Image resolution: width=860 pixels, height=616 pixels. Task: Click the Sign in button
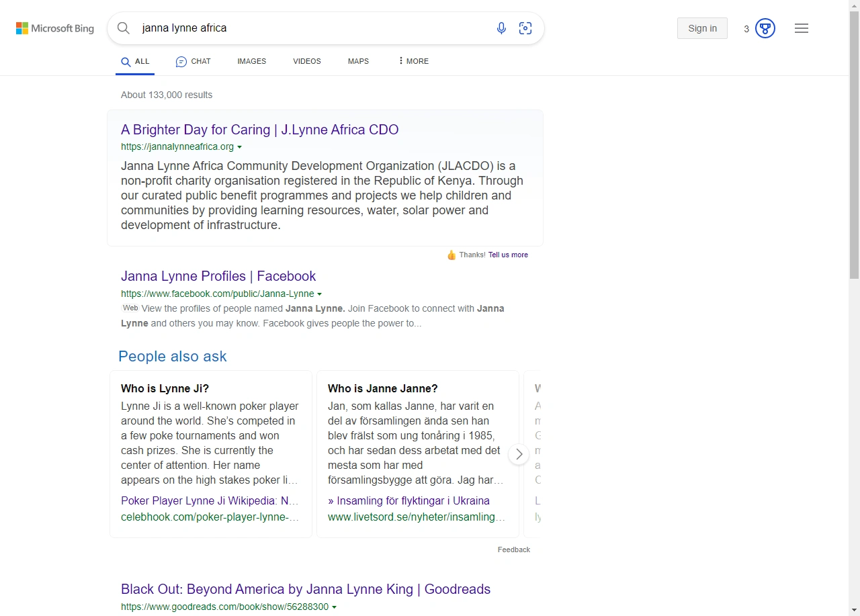pos(702,28)
